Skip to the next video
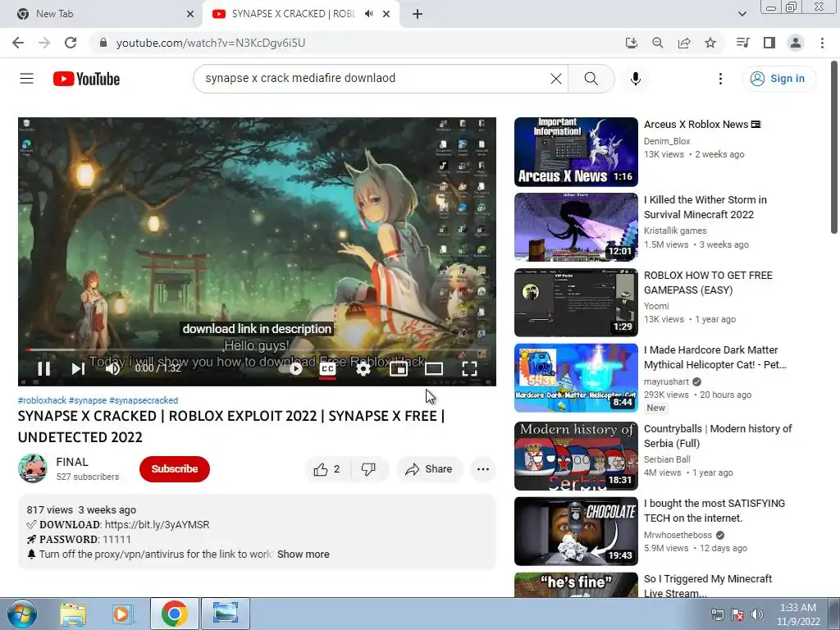Viewport: 840px width, 630px height. [x=78, y=368]
